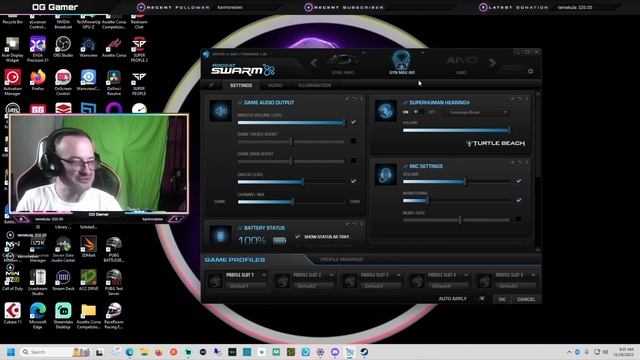Open Stream Deck desktop shortcut
Viewport: 640px width, 360px height.
[63, 280]
